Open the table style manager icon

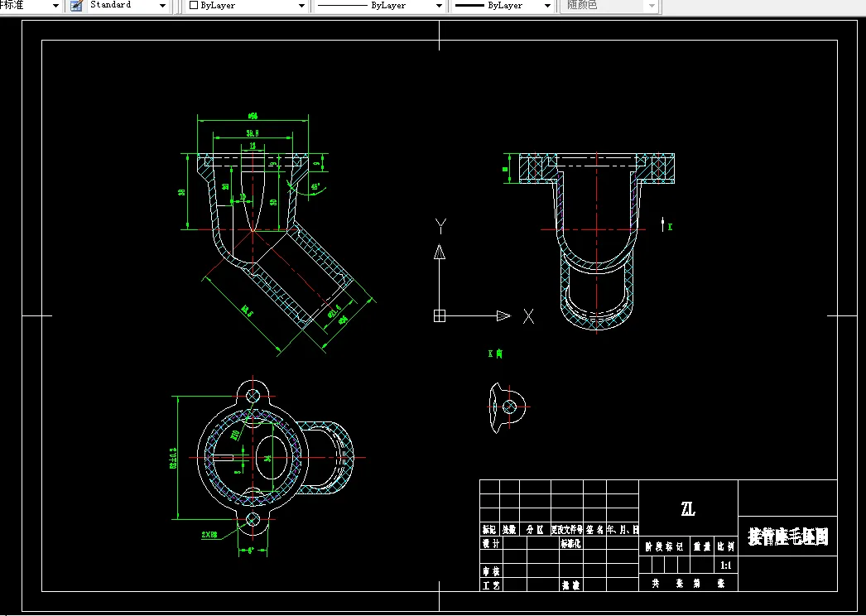click(x=77, y=6)
